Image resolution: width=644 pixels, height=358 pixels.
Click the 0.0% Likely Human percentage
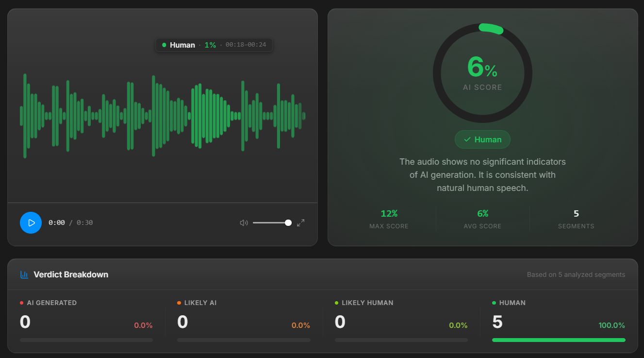click(x=458, y=325)
